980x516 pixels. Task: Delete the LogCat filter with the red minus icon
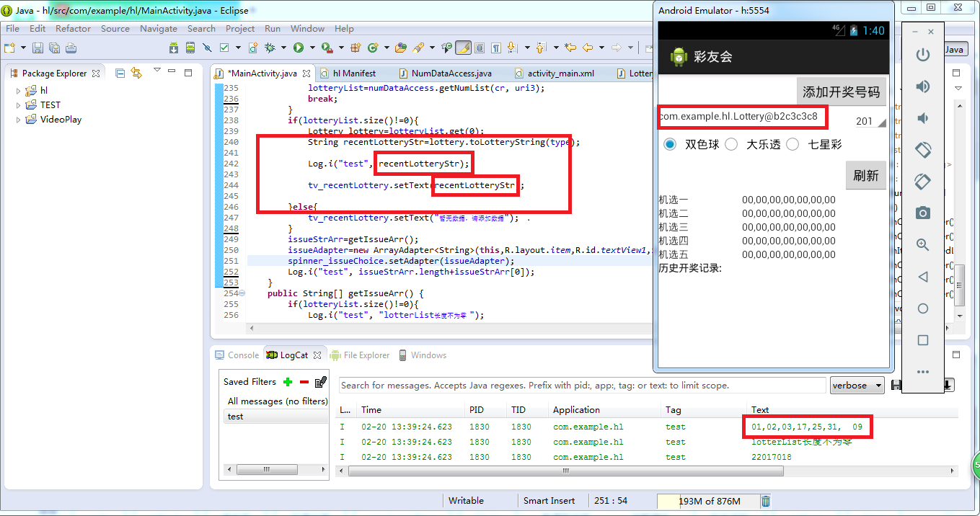(x=304, y=382)
